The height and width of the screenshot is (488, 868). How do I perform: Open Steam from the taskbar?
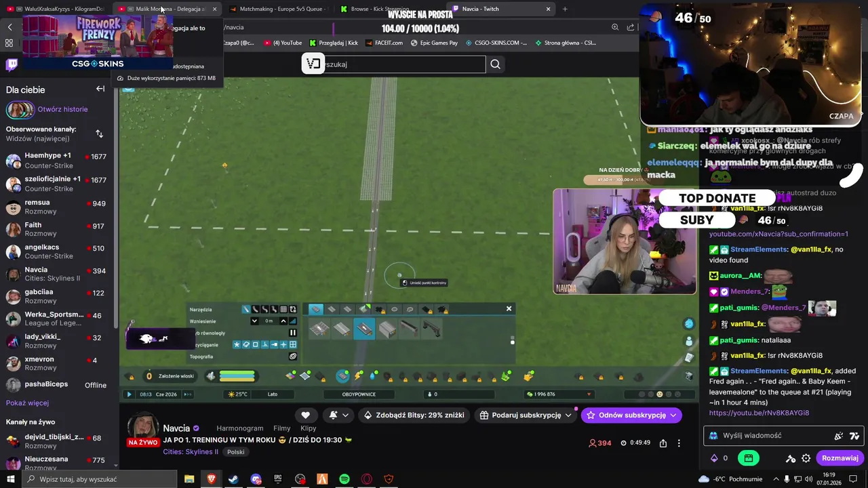tap(233, 479)
